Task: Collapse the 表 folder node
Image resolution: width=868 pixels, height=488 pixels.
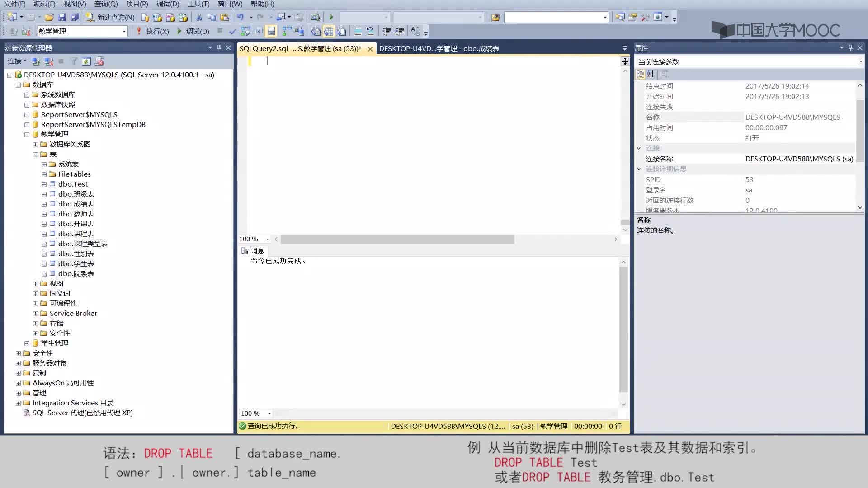Action: tap(35, 155)
